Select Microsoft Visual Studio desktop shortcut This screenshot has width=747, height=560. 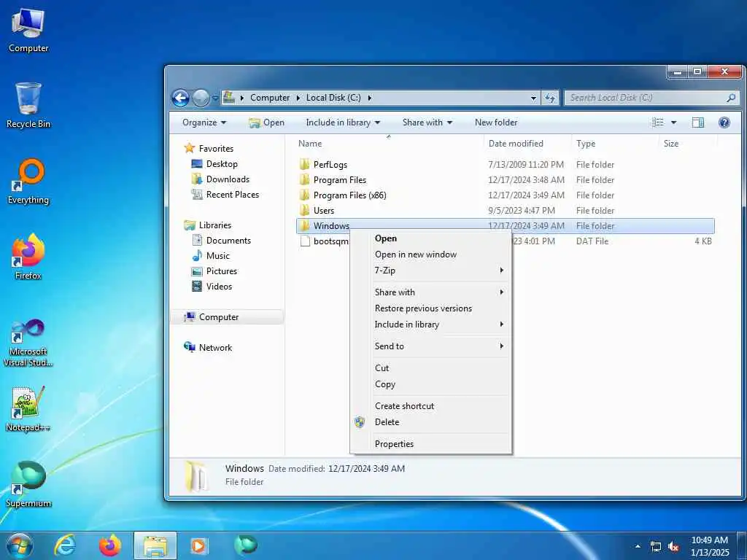pos(28,343)
